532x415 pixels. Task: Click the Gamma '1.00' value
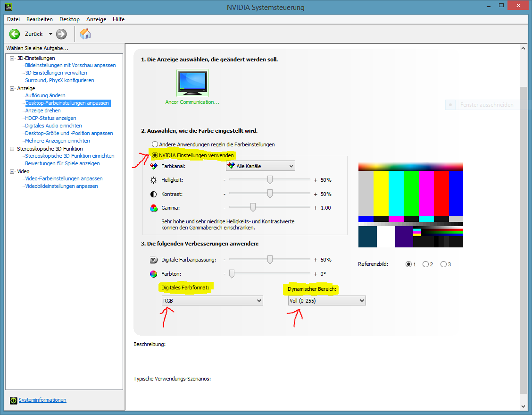click(326, 208)
